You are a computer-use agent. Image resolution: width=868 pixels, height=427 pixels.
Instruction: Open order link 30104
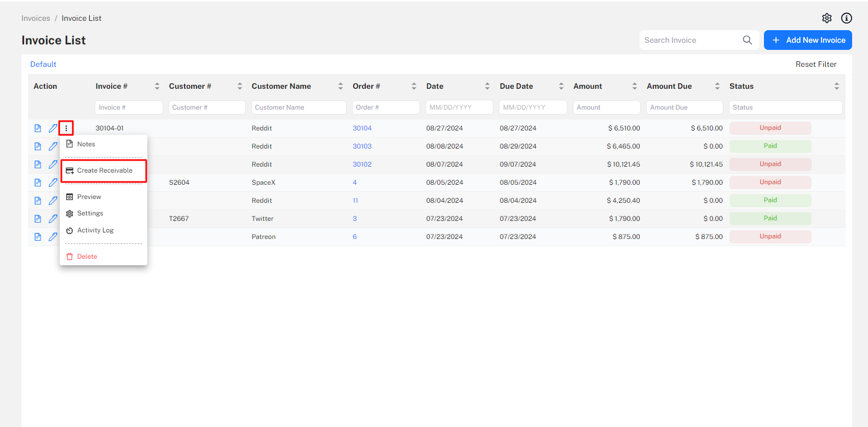coord(362,128)
